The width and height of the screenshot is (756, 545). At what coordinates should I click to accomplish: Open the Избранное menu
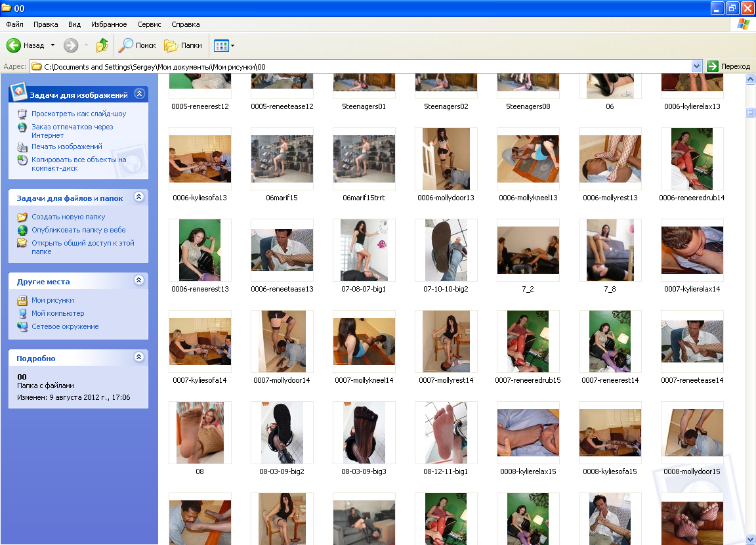109,24
